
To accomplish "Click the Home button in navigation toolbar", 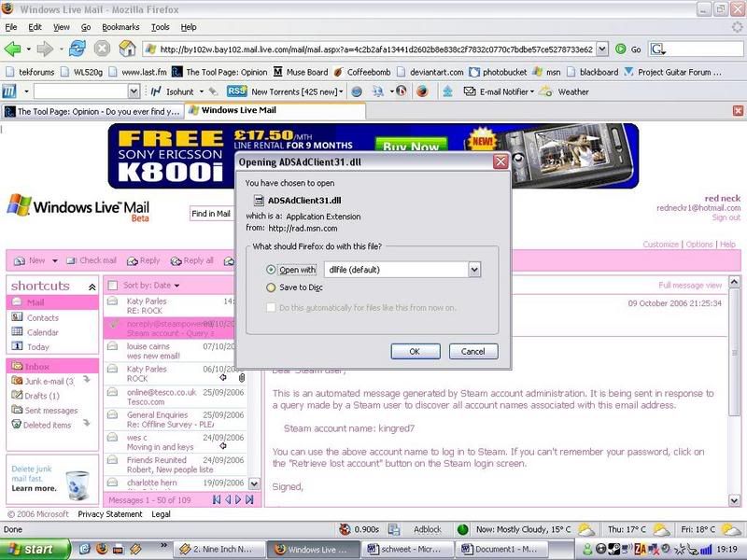I will (x=127, y=49).
